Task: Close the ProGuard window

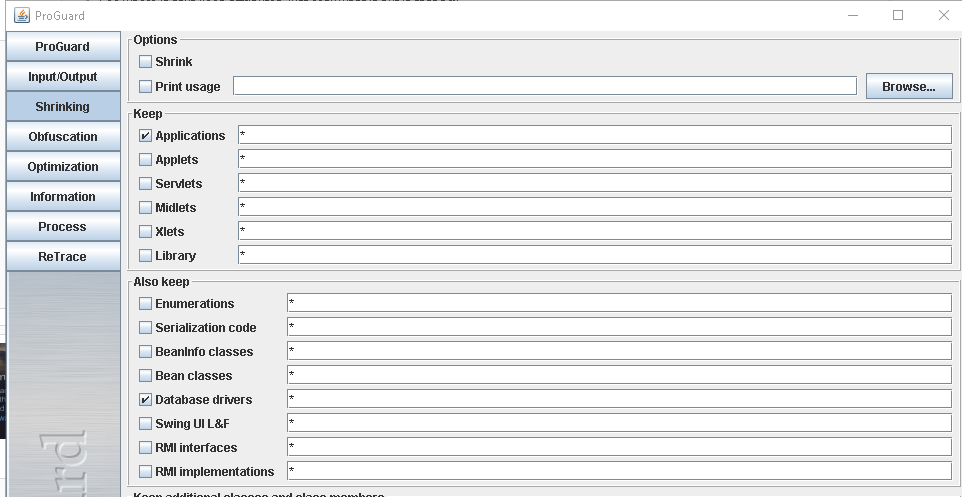Action: pyautogui.click(x=944, y=15)
